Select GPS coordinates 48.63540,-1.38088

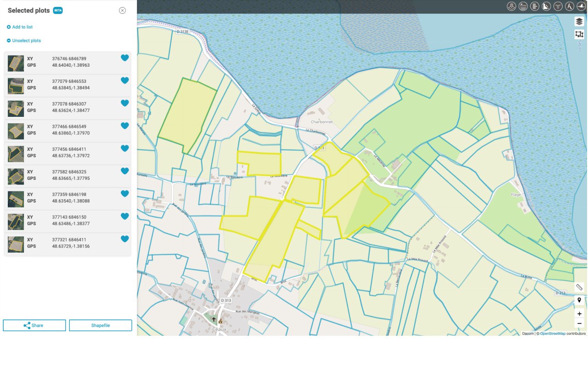71,201
